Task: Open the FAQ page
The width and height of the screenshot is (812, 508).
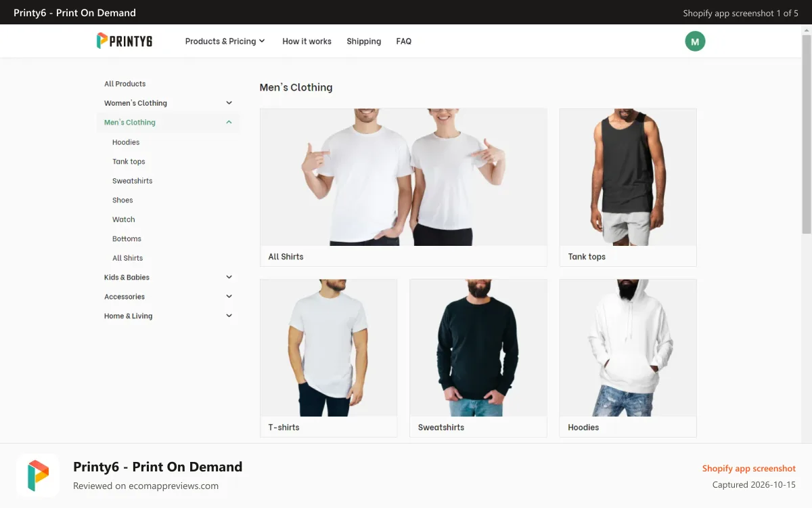Action: click(404, 41)
